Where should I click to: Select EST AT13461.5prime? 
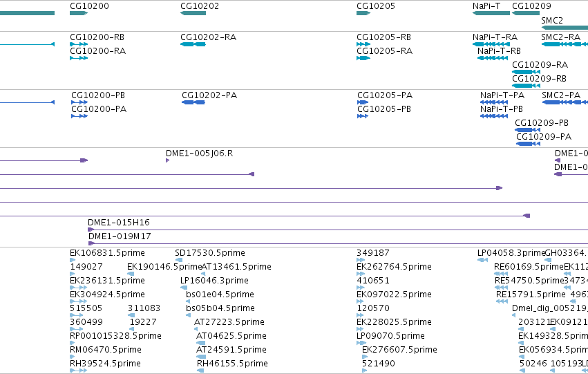pyautogui.click(x=203, y=274)
